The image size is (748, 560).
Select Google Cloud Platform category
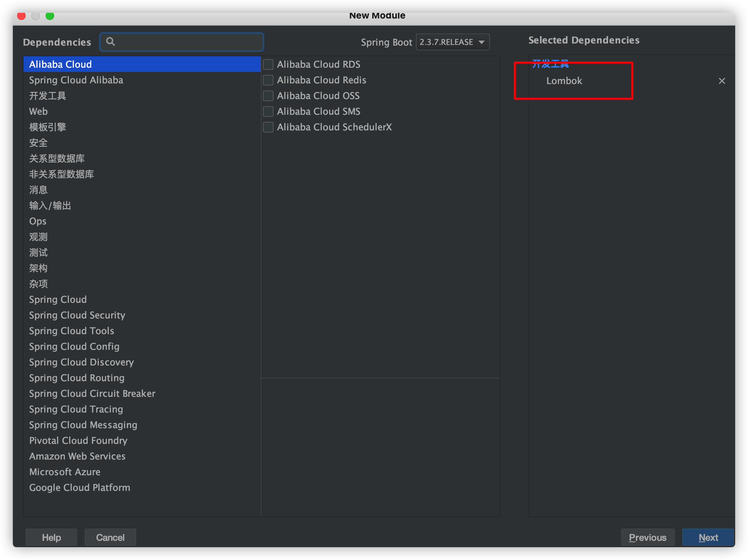tap(142, 487)
